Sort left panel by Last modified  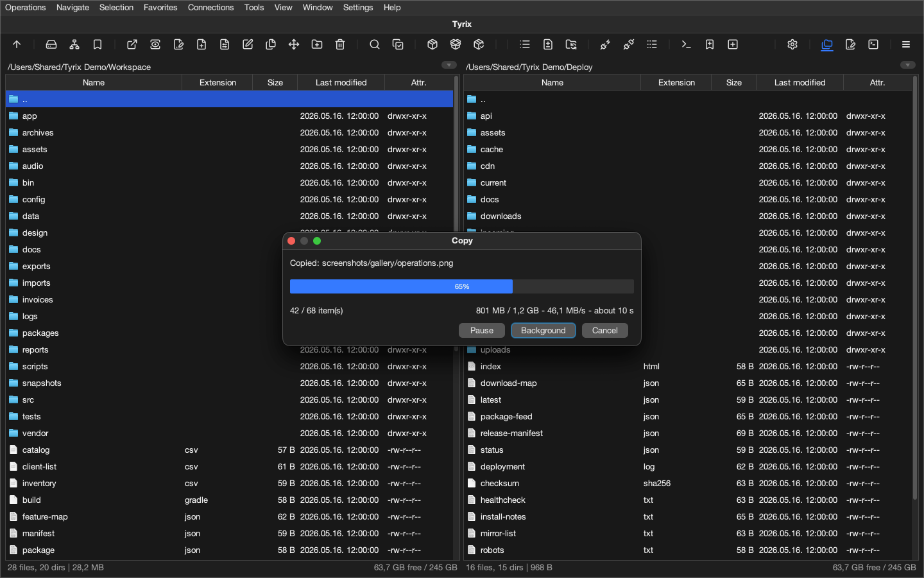tap(341, 82)
